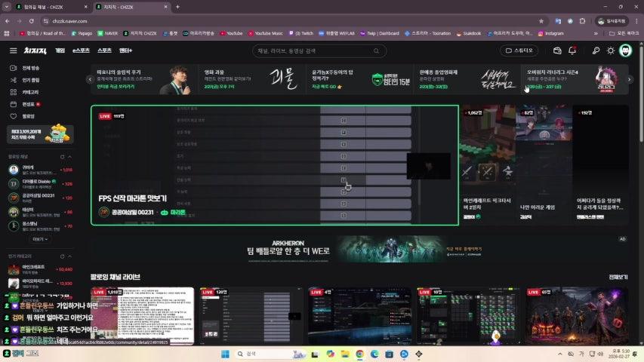The image size is (644, 362).
Task: Click the 마라톤 category tag on featured stream
Action: coord(174,212)
